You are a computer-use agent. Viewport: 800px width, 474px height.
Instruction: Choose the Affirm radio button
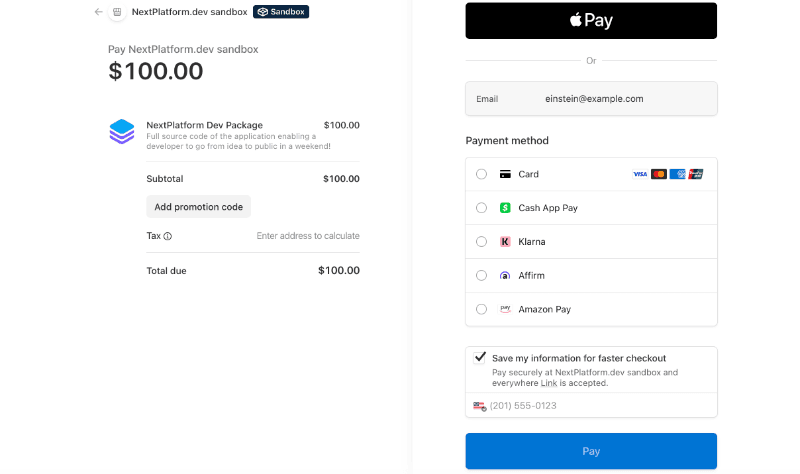tap(482, 275)
